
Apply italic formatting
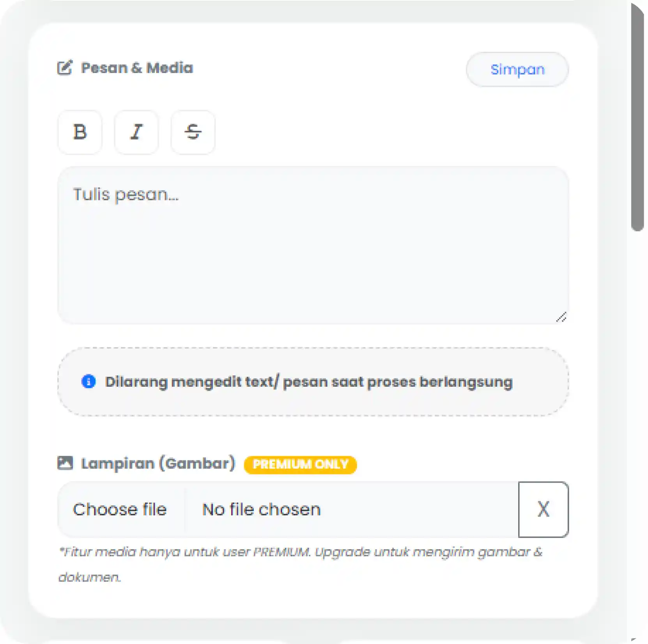136,132
